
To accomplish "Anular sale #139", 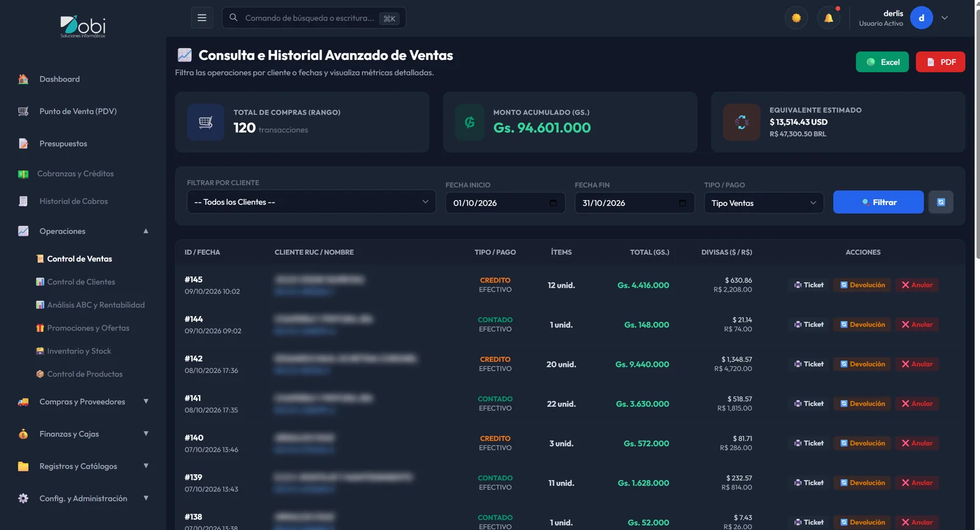I will pyautogui.click(x=917, y=483).
